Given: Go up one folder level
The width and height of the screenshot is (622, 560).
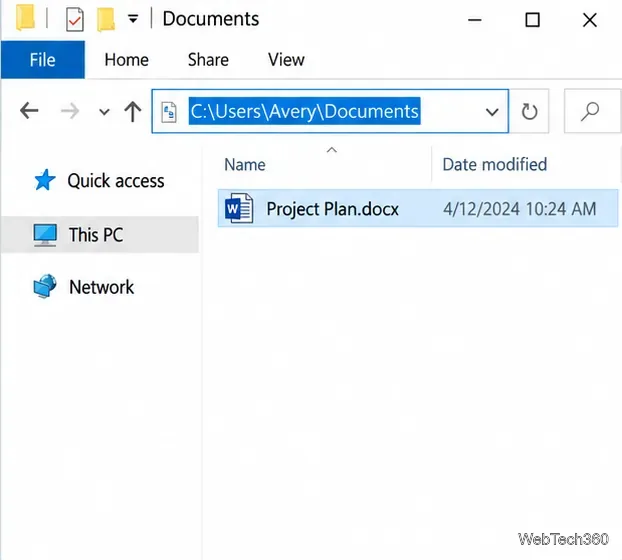Looking at the screenshot, I should (x=132, y=111).
